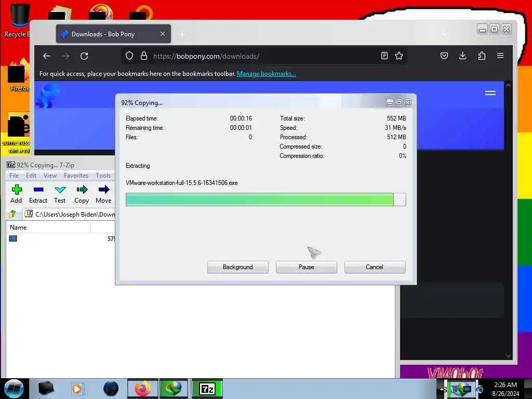Screen dimensions: 532x399
Task: Click the Firefox forward arrow
Action: click(65, 56)
